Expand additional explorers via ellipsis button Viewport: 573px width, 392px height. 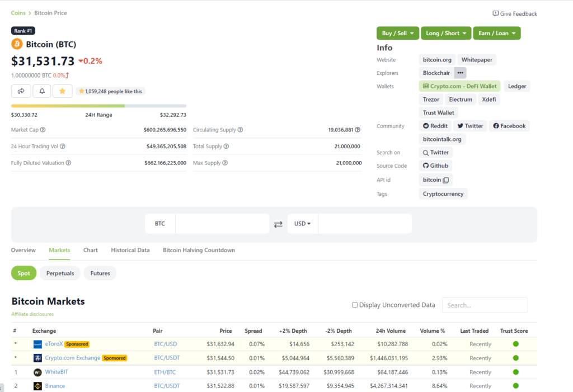coord(459,72)
